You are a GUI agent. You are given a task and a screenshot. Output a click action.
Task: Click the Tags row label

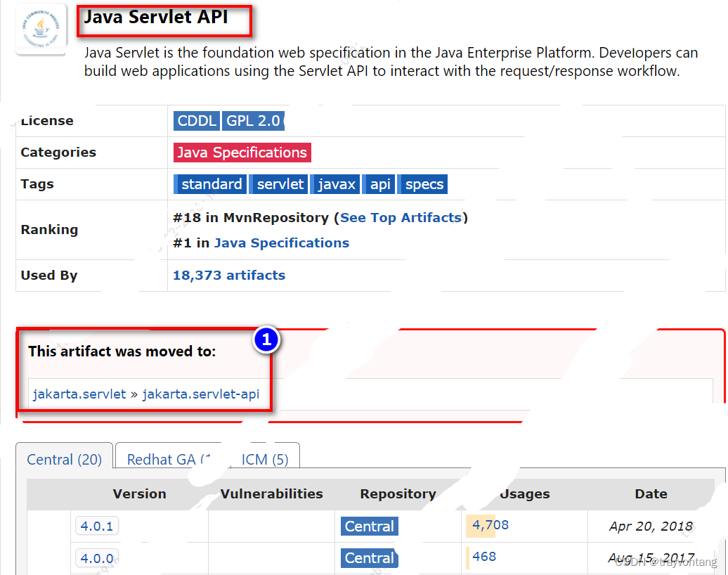37,184
